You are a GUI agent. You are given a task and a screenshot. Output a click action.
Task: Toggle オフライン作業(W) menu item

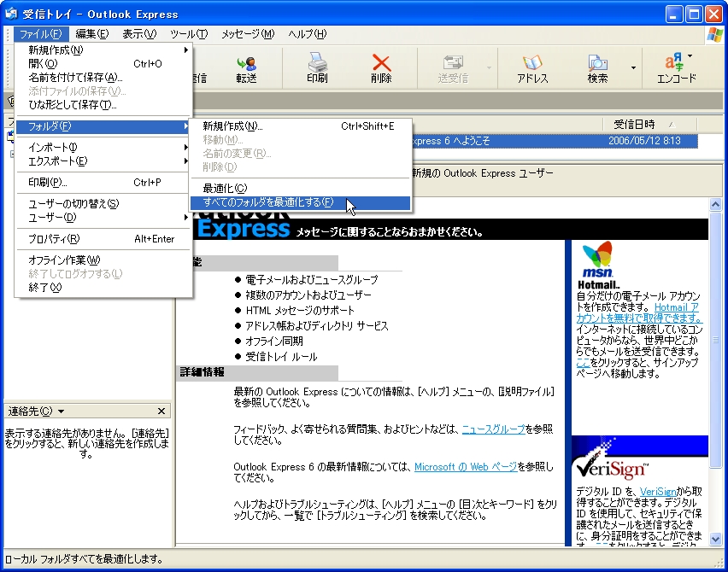tap(103, 260)
